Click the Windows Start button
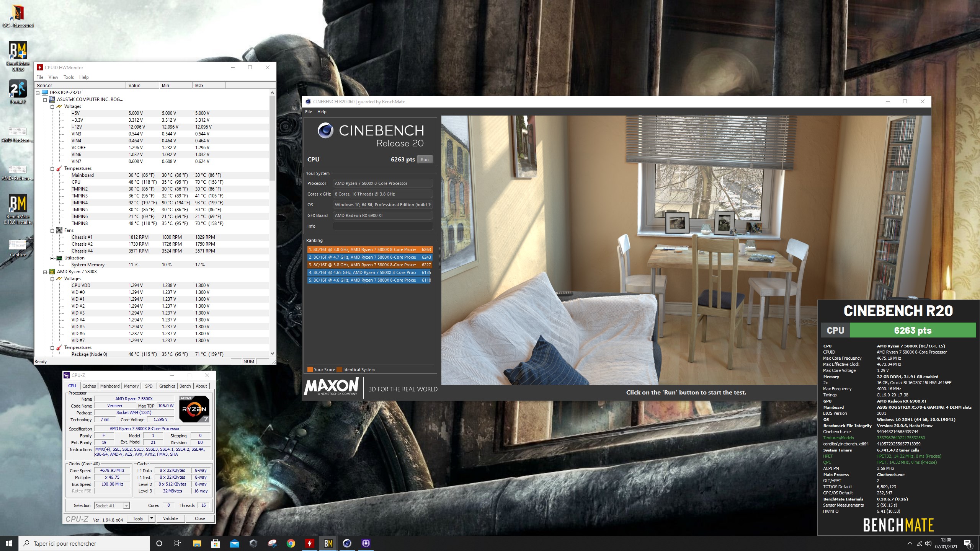Image resolution: width=980 pixels, height=551 pixels. (9, 543)
